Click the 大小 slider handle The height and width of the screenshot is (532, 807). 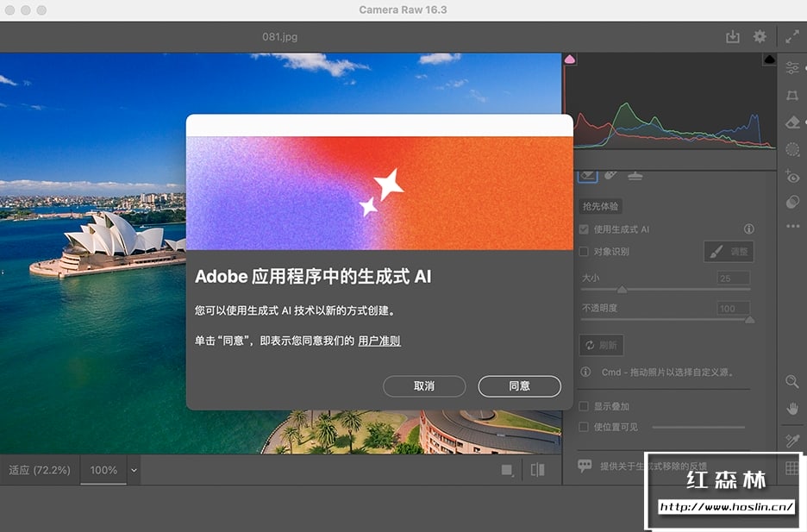click(622, 290)
